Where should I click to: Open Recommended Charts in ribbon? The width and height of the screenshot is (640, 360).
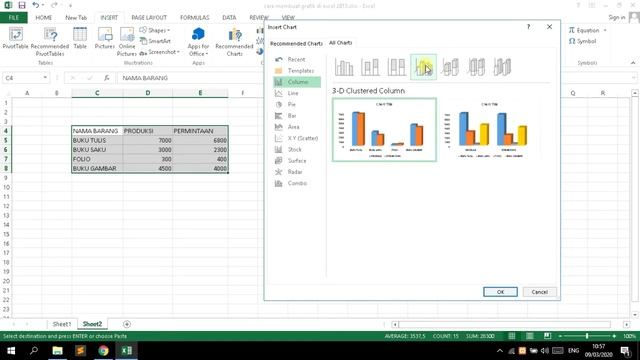[234, 42]
